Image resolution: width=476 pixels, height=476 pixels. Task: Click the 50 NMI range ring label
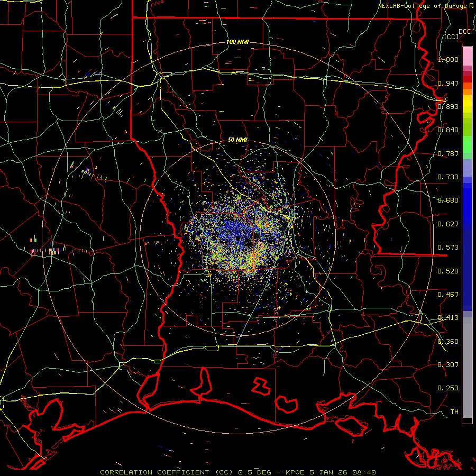(237, 140)
